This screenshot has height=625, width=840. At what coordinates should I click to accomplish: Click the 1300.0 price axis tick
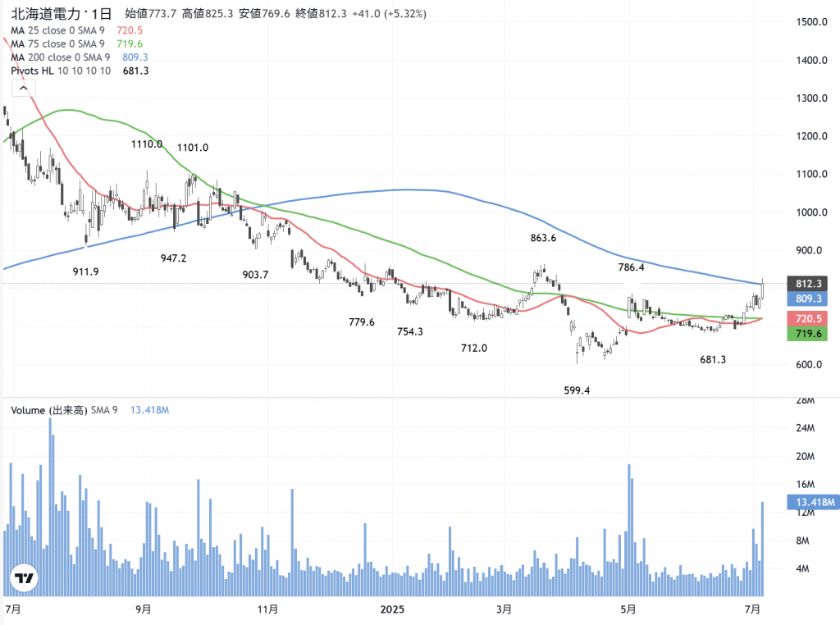(811, 98)
